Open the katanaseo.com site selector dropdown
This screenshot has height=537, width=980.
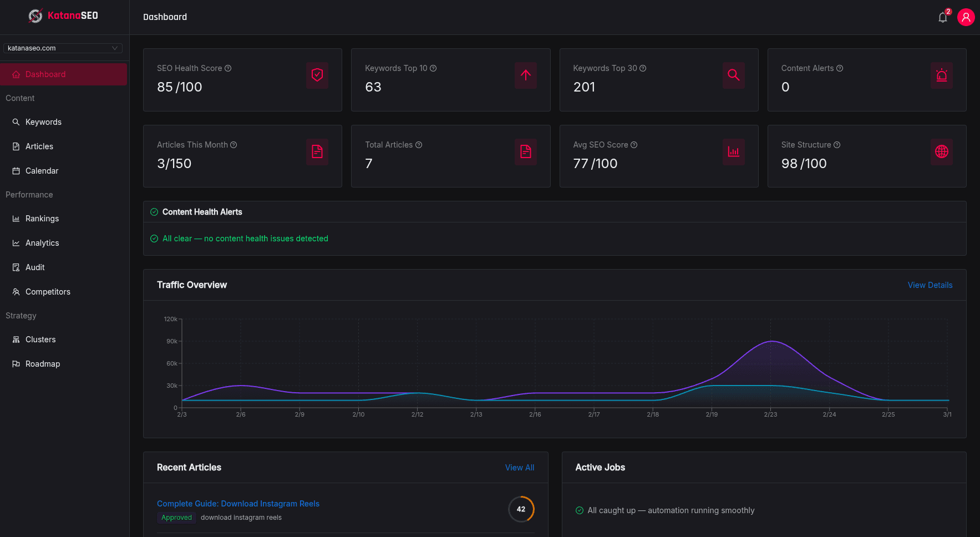coord(63,48)
